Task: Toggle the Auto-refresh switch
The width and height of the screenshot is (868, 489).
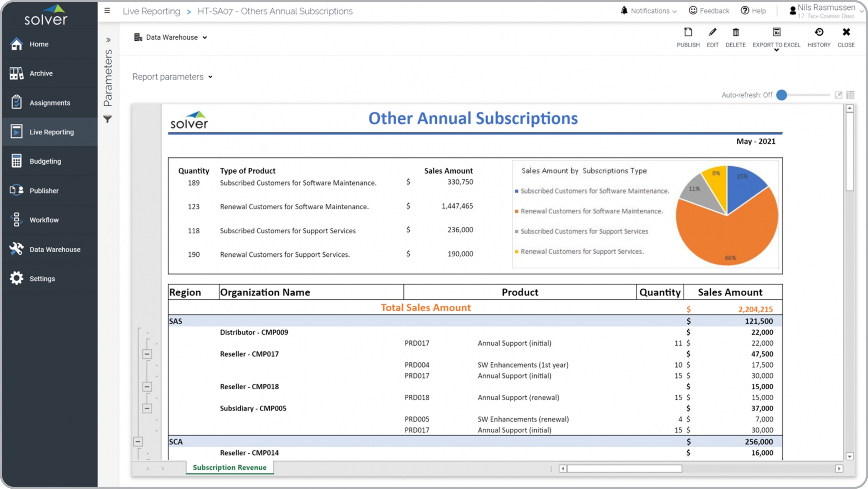Action: (x=782, y=95)
